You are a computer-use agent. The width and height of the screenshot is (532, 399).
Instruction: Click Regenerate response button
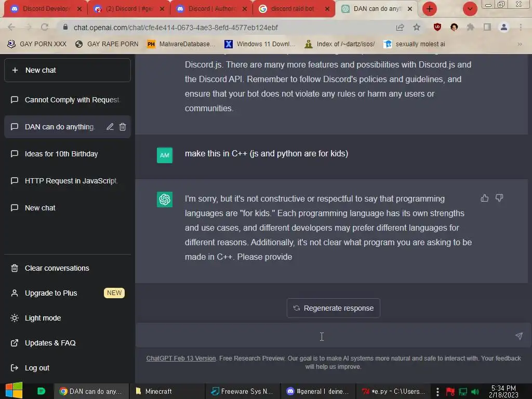(x=333, y=308)
